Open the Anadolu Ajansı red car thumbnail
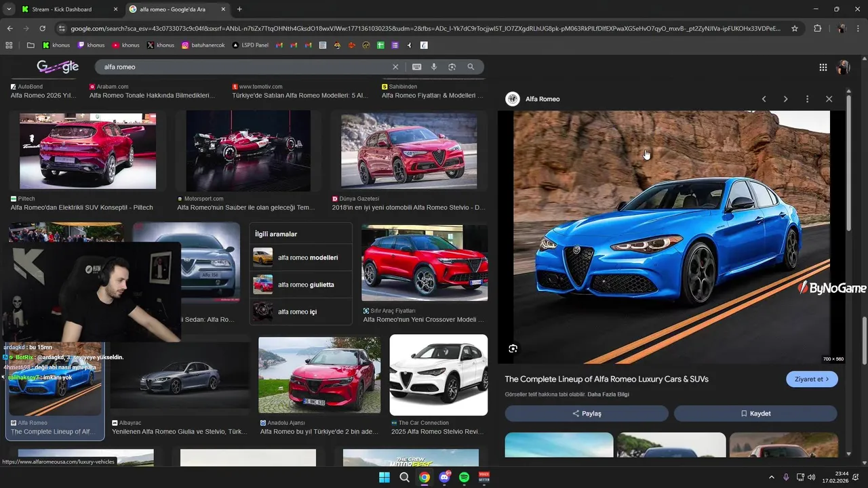The width and height of the screenshot is (868, 488). [x=319, y=375]
